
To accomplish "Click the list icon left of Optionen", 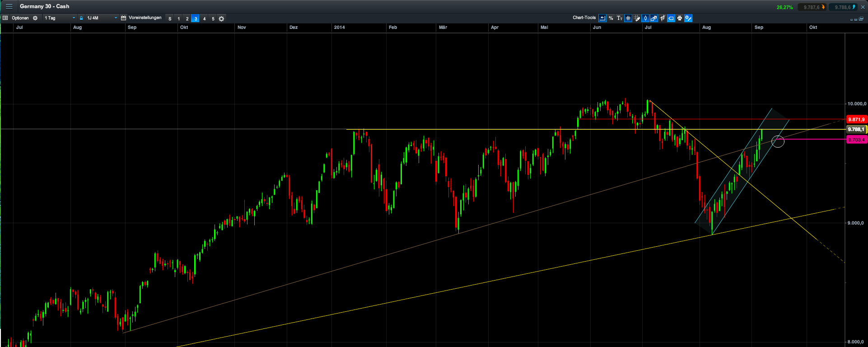I will [x=5, y=18].
